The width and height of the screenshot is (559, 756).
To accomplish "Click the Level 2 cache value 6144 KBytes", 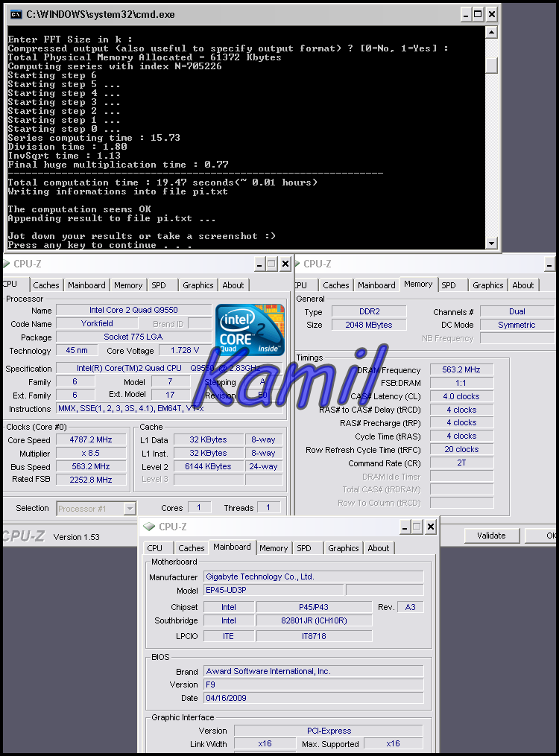I will [x=209, y=466].
